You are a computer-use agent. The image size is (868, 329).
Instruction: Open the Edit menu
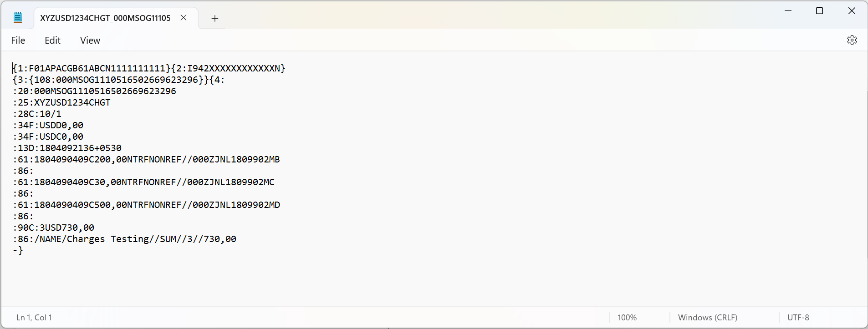coord(52,40)
